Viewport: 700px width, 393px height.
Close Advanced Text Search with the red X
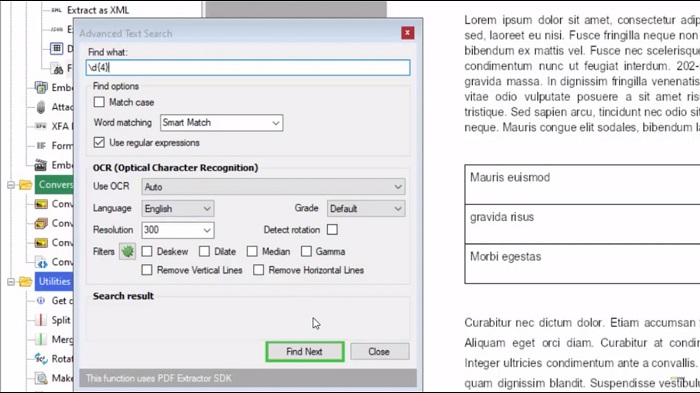[x=407, y=33]
